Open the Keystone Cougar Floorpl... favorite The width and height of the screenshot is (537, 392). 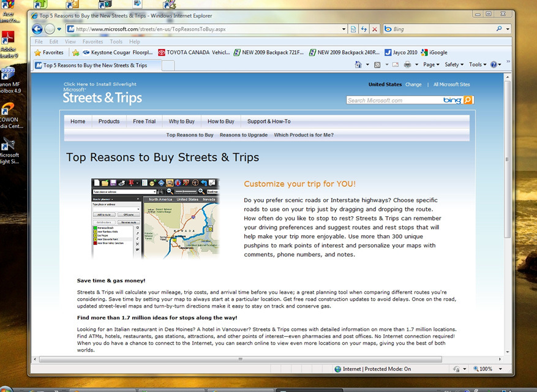tap(118, 53)
